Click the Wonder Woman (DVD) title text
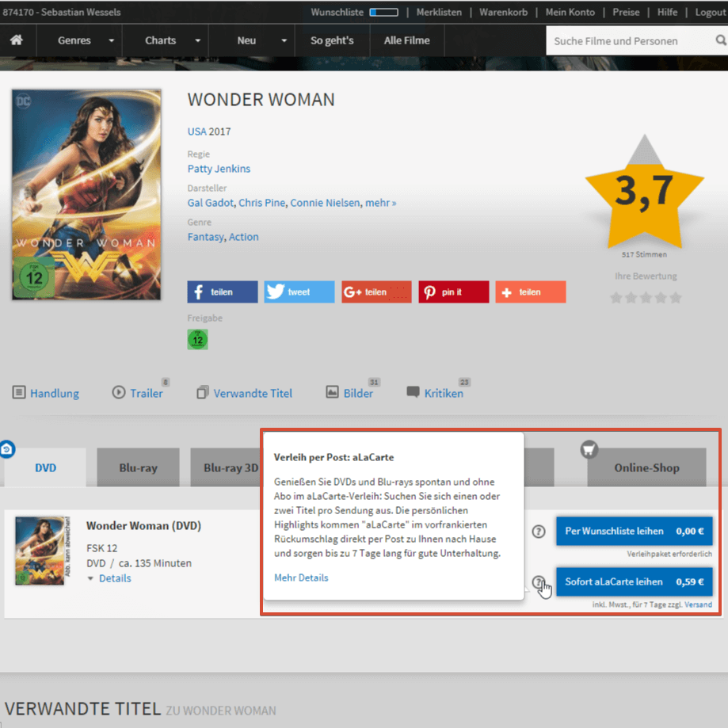The width and height of the screenshot is (728, 728). [143, 526]
